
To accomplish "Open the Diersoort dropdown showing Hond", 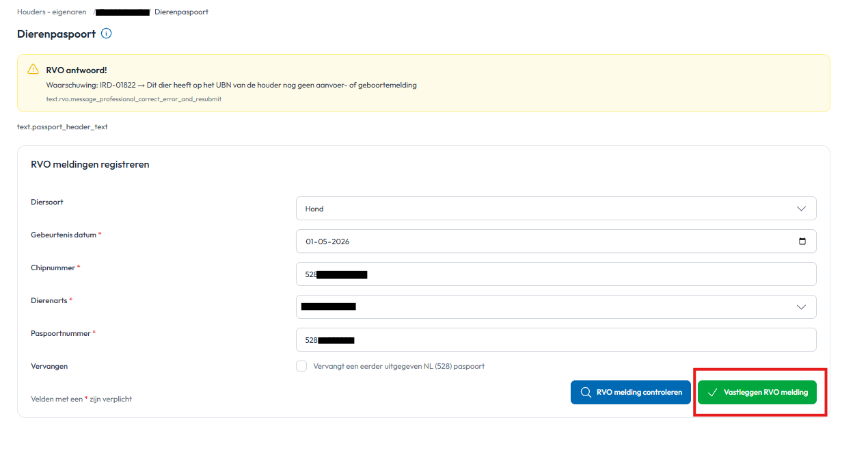I will point(556,209).
